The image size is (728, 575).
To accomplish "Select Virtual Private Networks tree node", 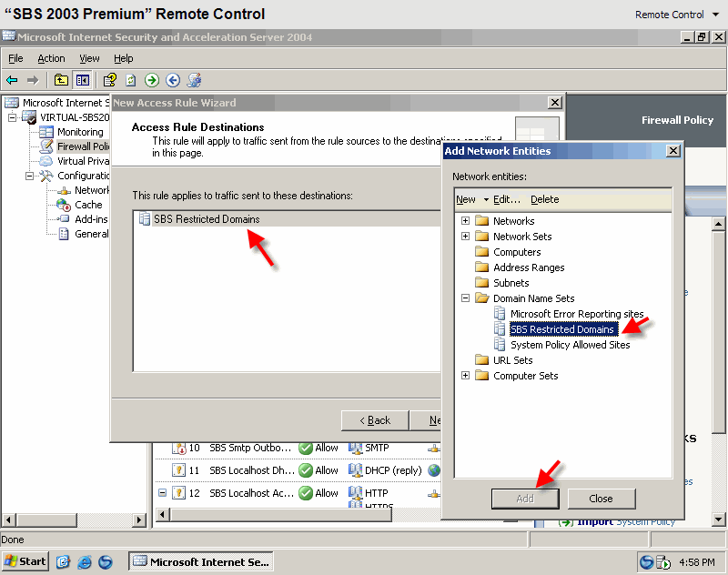I will 83,161.
